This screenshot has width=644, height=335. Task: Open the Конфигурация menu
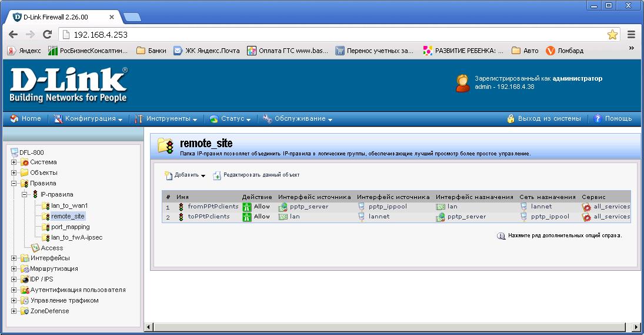(x=88, y=118)
